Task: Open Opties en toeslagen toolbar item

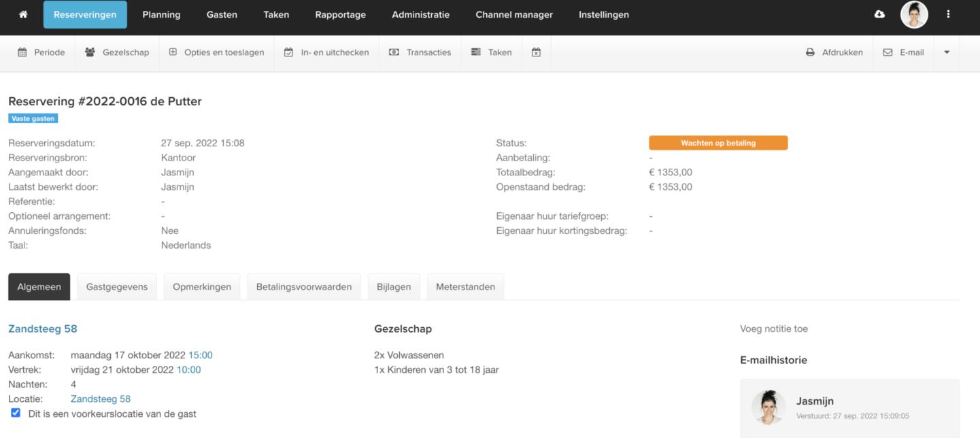Action: 216,52
